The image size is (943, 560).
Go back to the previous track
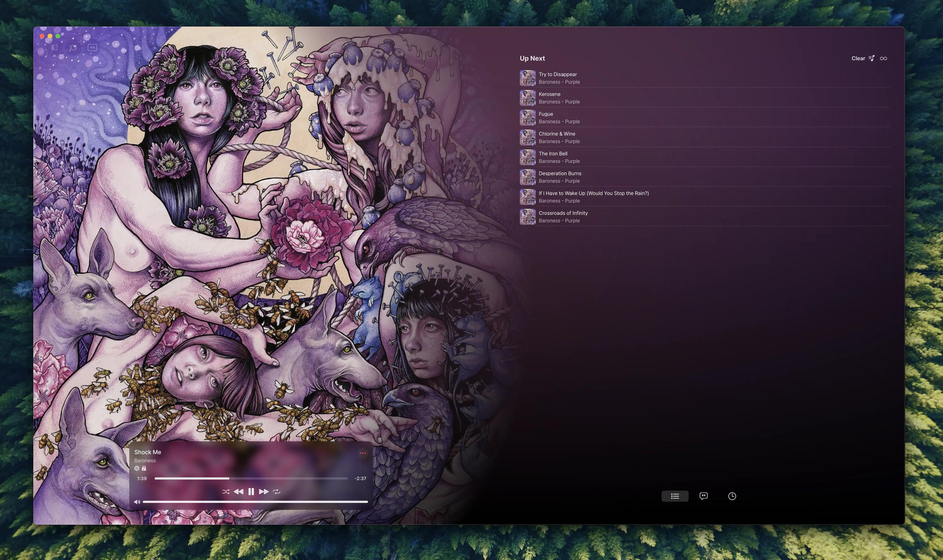[x=238, y=492]
